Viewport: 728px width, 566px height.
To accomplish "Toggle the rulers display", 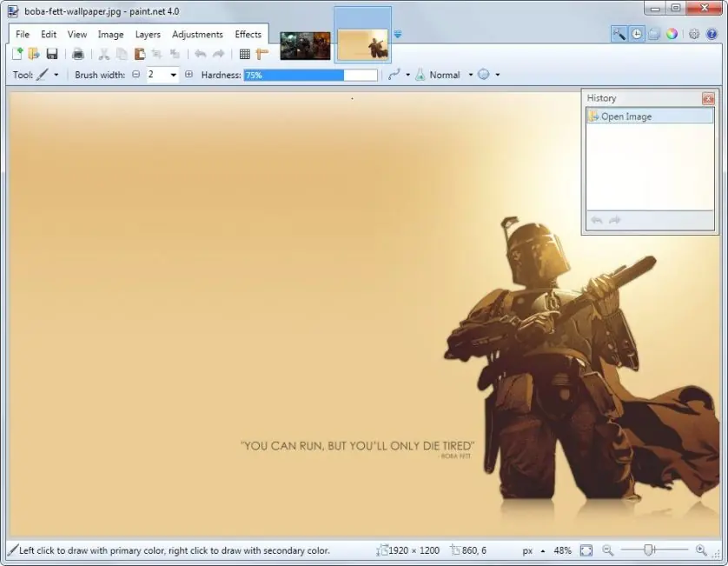I will tap(261, 54).
